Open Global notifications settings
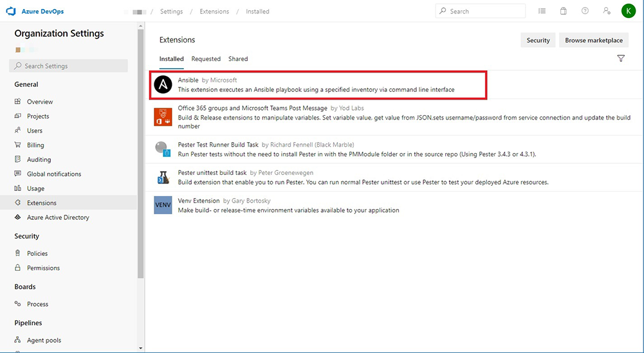644x353 pixels. (x=54, y=174)
